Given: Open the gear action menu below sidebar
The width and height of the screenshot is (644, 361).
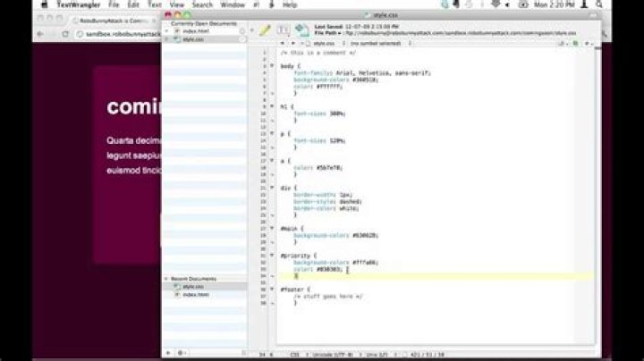Looking at the screenshot, I should click(181, 353).
